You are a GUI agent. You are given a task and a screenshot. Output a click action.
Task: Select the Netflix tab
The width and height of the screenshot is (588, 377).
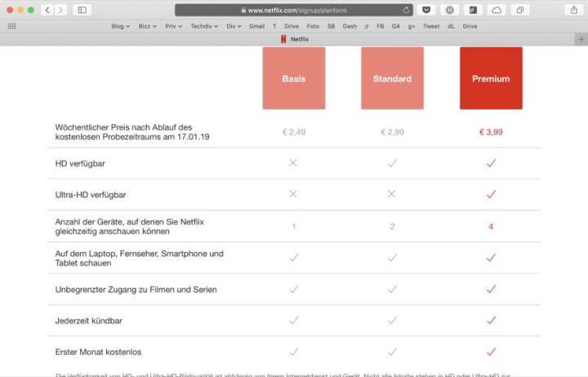(x=294, y=39)
